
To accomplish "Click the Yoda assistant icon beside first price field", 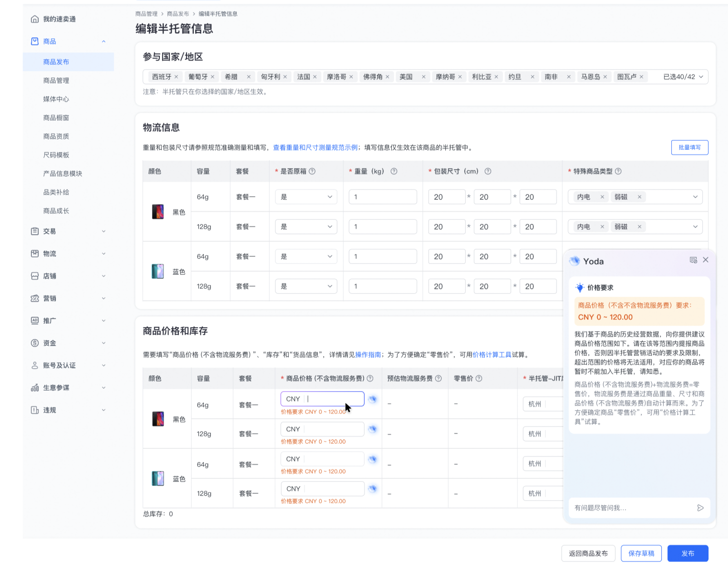I will point(373,399).
